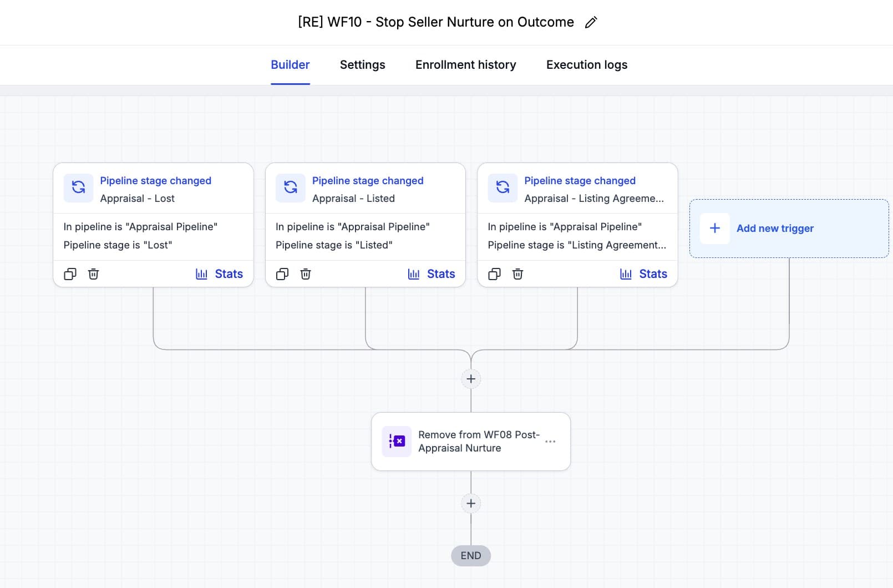Screen dimensions: 893x588
Task: Duplicate the Appraisal - Listed trigger
Action: point(282,274)
